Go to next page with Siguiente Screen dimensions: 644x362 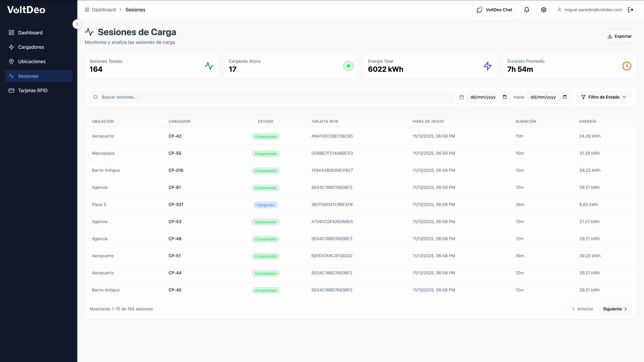pyautogui.click(x=615, y=309)
